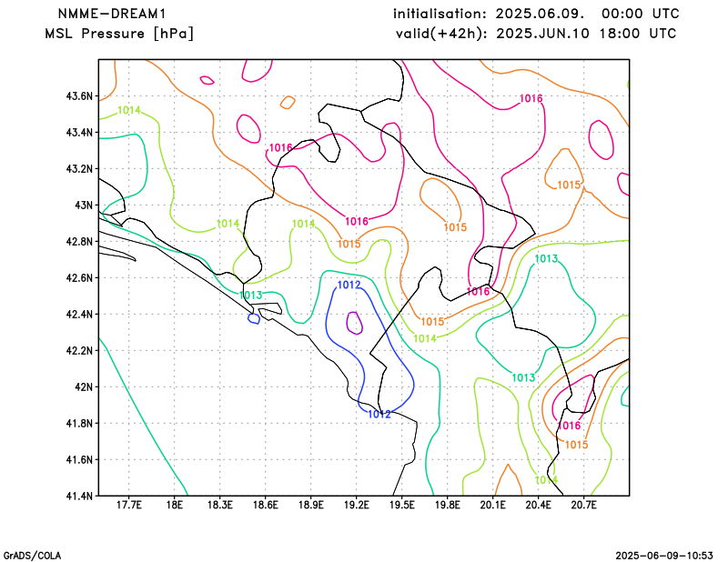The image size is (728, 562).
Task: Click the 43.2N latitude axis label
Action: tap(79, 169)
